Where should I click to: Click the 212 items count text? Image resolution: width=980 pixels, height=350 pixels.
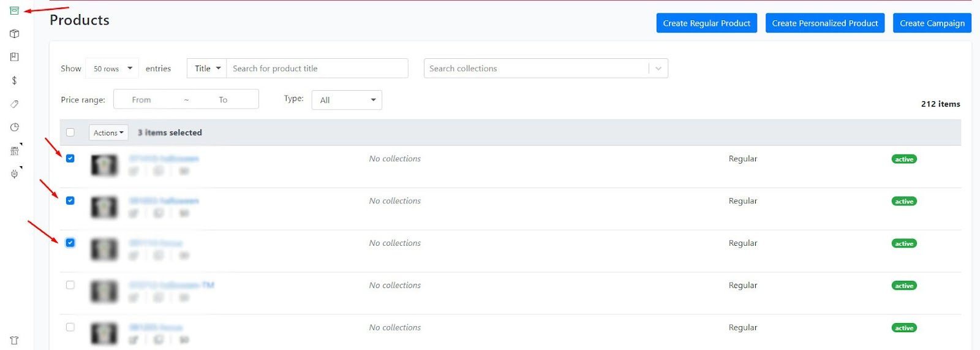pos(940,104)
